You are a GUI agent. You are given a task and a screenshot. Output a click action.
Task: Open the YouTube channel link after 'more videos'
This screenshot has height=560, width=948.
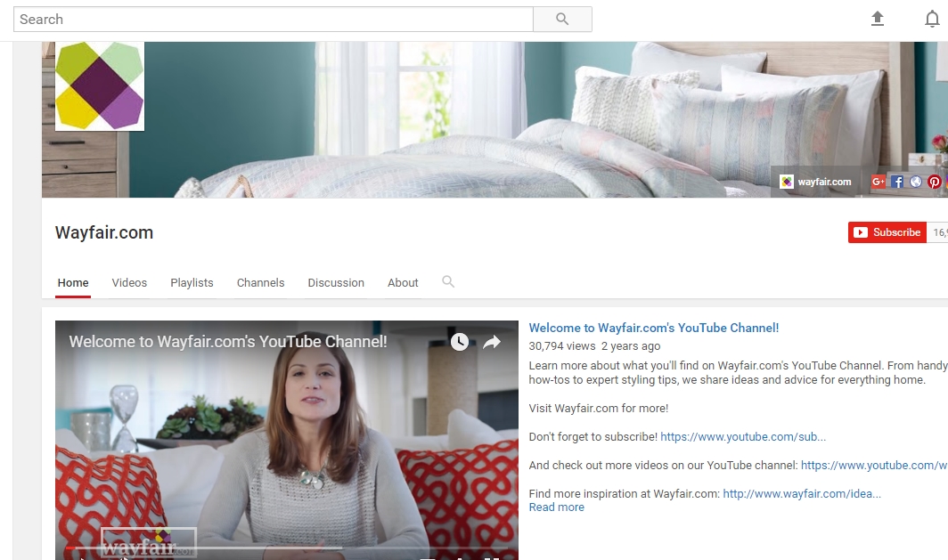(874, 465)
